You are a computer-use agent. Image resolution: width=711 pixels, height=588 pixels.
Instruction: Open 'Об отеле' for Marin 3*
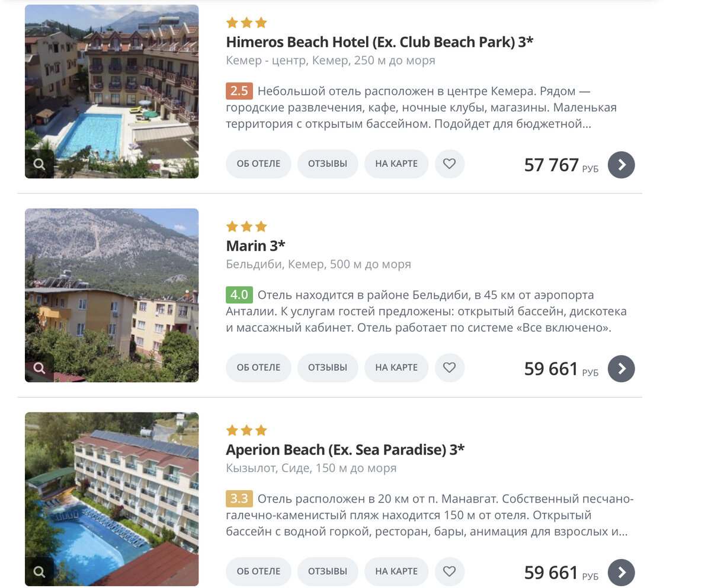258,367
